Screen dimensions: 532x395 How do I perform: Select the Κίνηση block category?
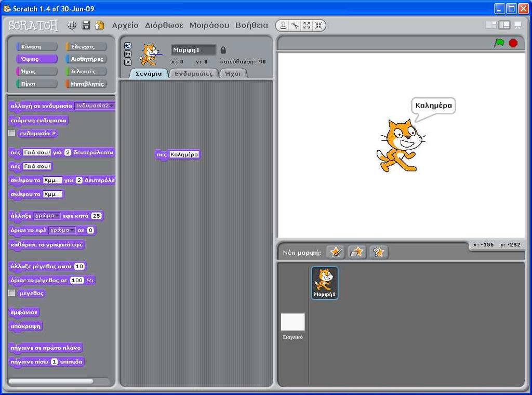37,46
